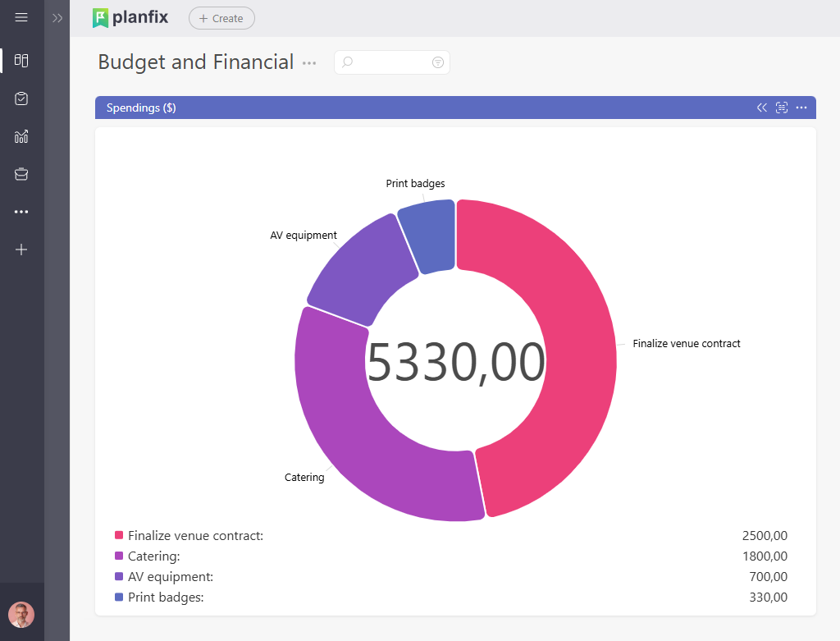Click the Catering legend entry
Image resolution: width=840 pixels, height=641 pixels.
pyautogui.click(x=153, y=556)
